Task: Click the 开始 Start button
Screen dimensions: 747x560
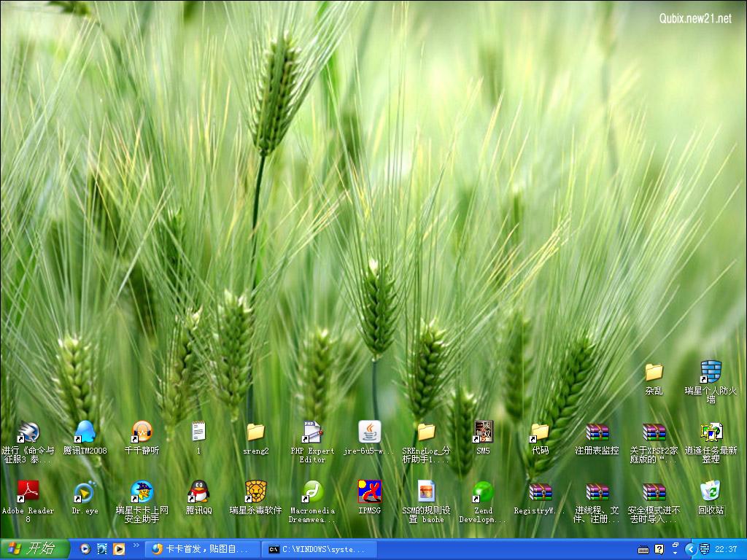Action: tap(34, 549)
